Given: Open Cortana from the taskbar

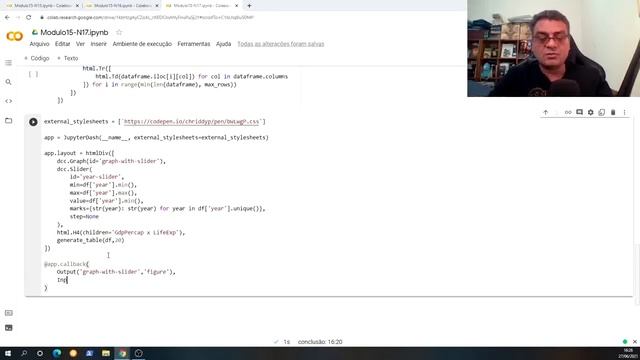Looking at the screenshot, I should click(x=40, y=353).
